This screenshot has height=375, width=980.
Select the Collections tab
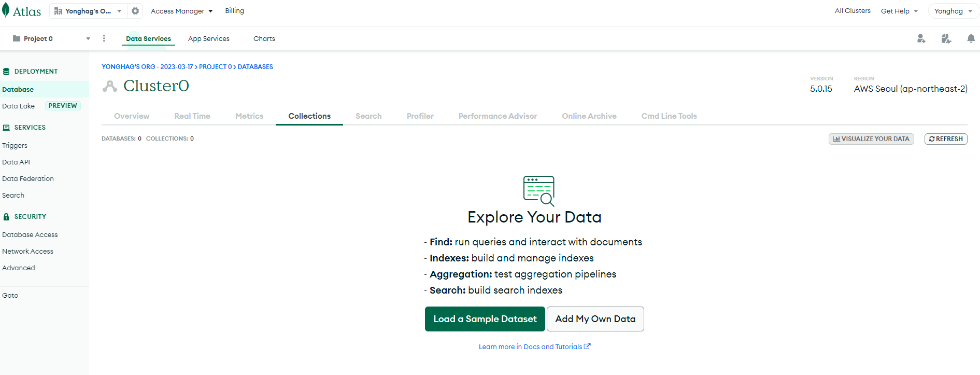click(x=309, y=116)
